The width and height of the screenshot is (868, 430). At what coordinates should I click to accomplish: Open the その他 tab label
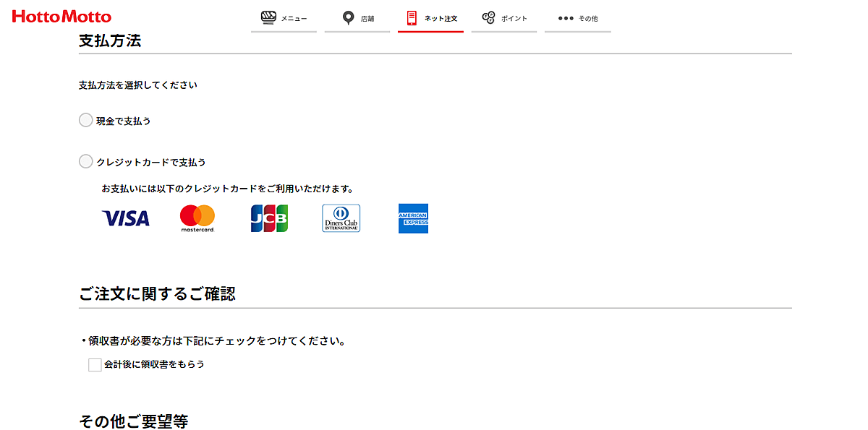click(588, 18)
